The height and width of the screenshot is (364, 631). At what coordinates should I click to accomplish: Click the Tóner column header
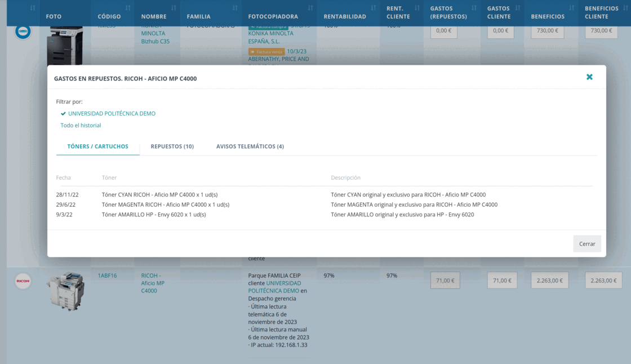coord(109,177)
